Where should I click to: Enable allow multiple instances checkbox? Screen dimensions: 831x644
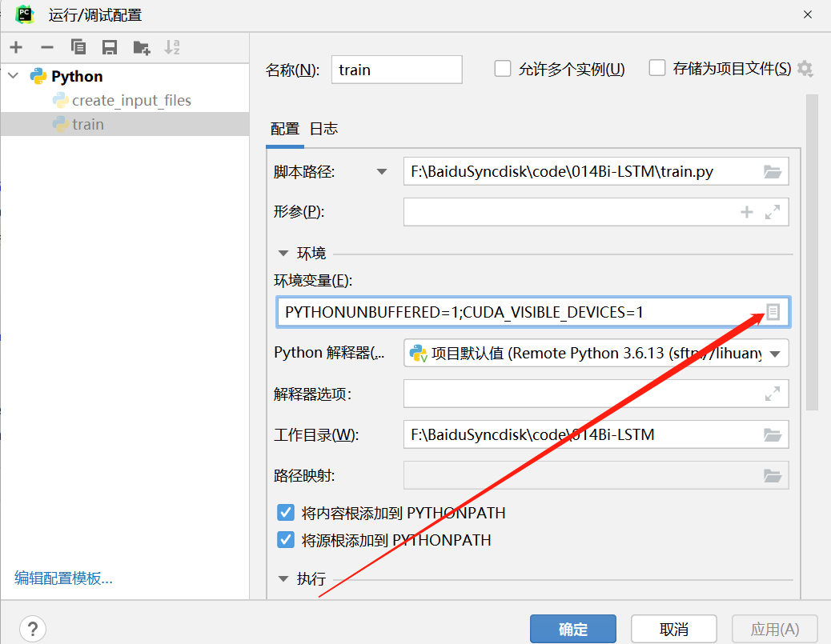click(x=503, y=68)
